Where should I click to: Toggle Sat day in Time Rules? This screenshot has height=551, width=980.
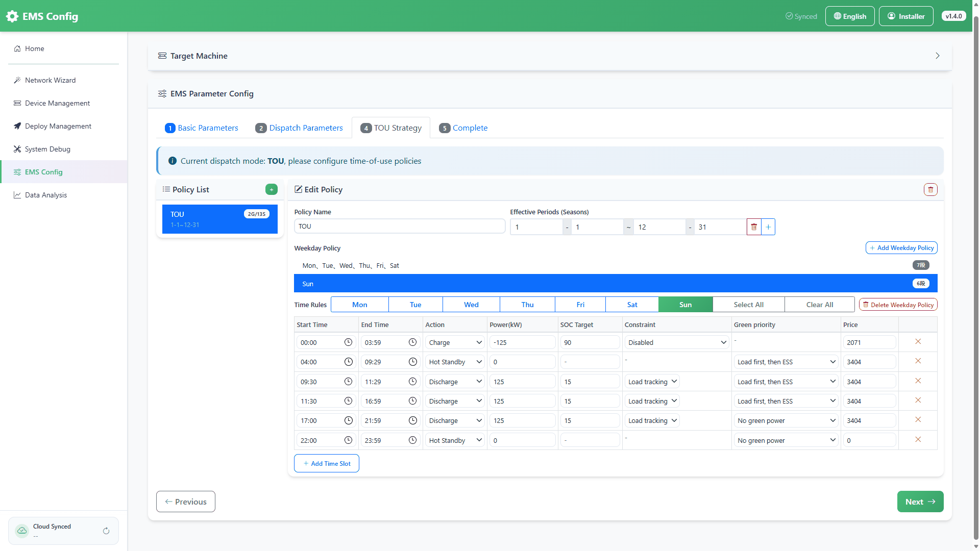[x=632, y=305]
